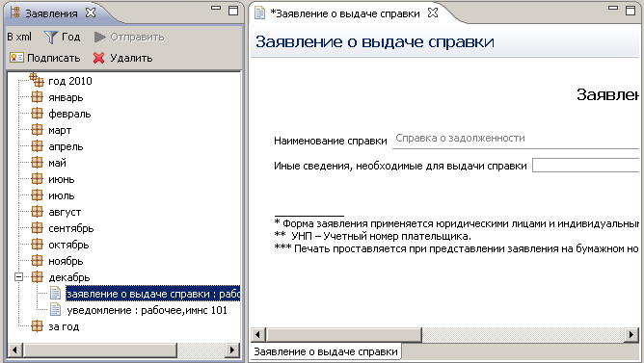Select the за год tree label
Screen dimensions: 644x363
pyautogui.click(x=64, y=326)
